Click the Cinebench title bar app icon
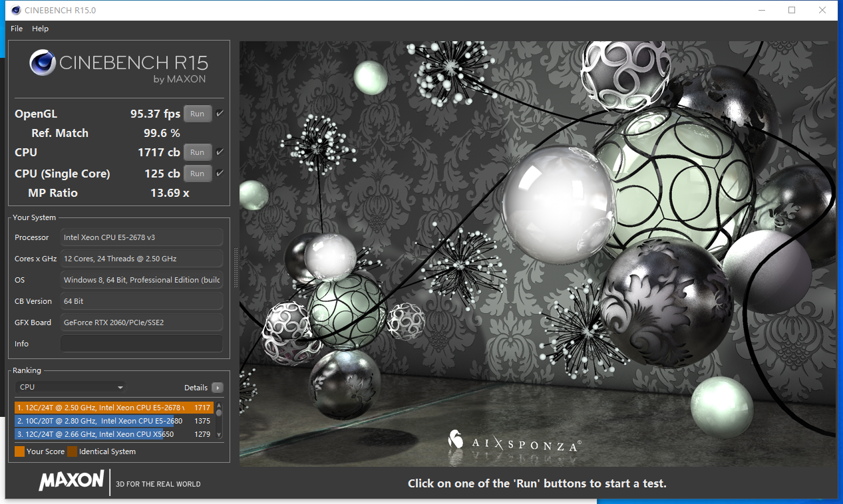This screenshot has height=504, width=843. pos(16,10)
